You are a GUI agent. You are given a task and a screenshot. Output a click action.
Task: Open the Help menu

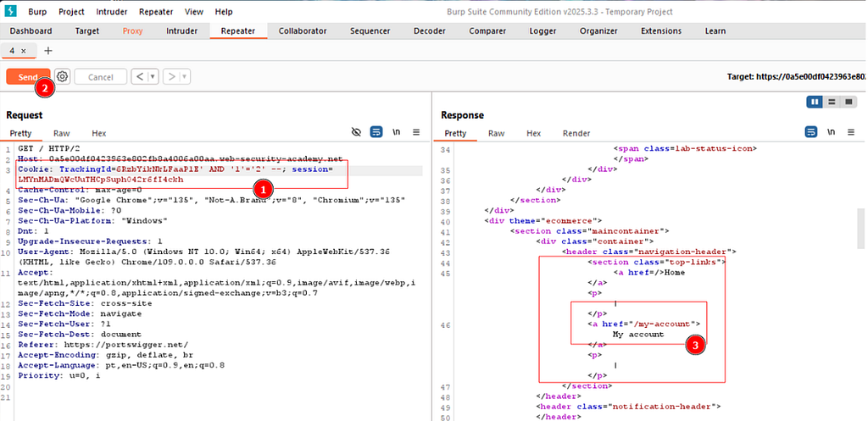tap(224, 12)
